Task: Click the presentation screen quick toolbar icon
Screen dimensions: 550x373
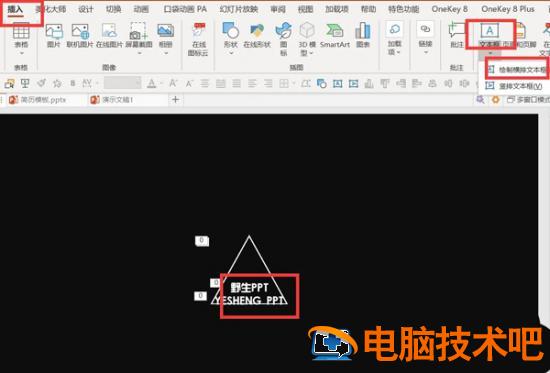Action: (x=25, y=84)
